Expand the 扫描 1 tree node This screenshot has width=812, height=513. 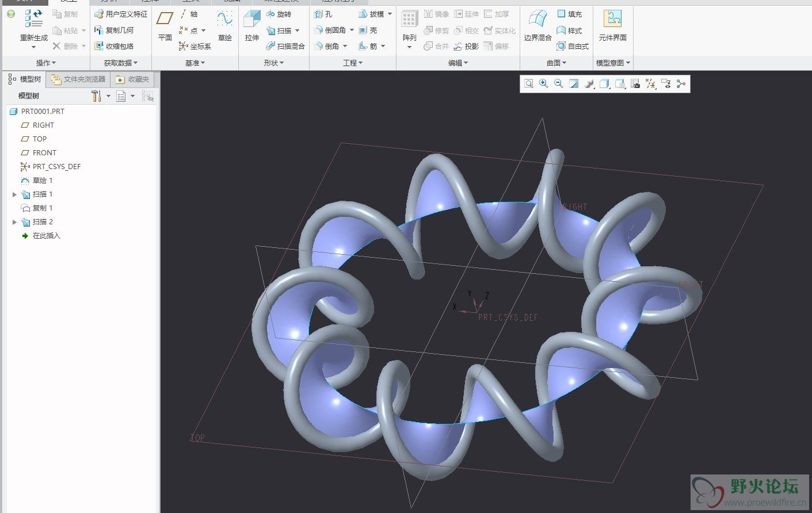click(x=14, y=194)
